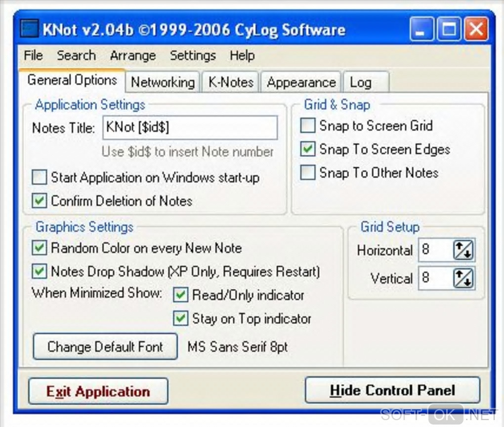Click the 'When Minimized Show:' label
The width and height of the screenshot is (504, 427).
pos(97,293)
